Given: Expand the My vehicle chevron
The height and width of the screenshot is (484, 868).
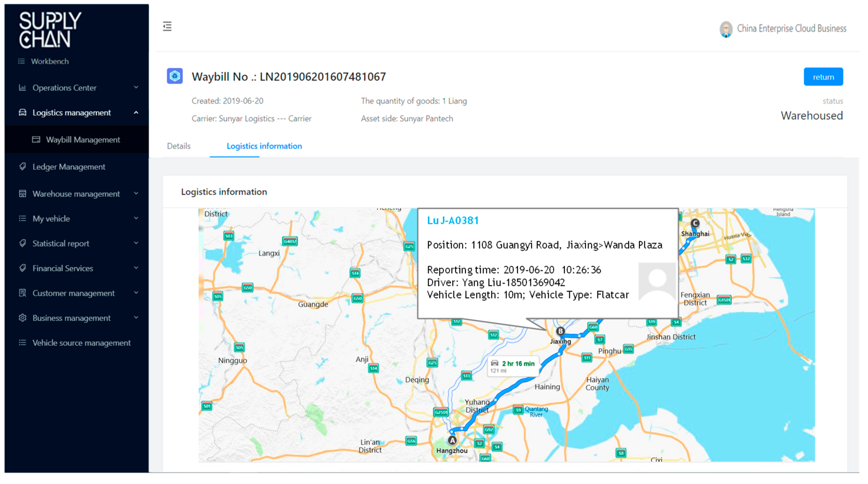Looking at the screenshot, I should pos(136,218).
